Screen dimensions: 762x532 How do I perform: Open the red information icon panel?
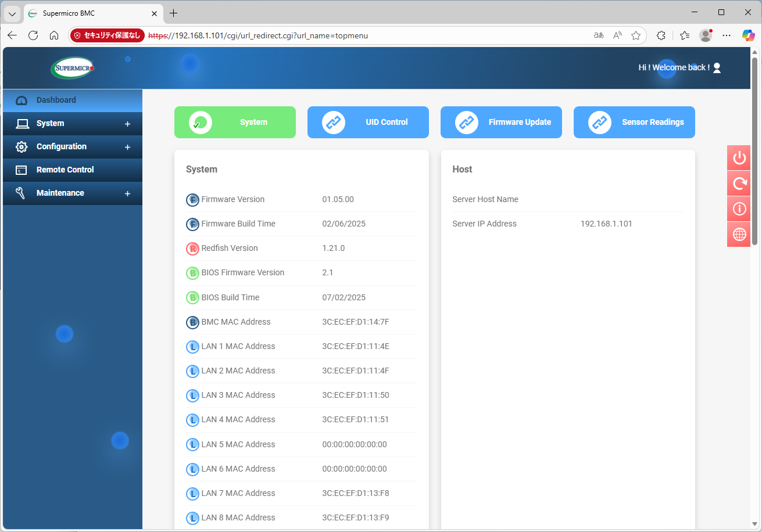(x=739, y=209)
